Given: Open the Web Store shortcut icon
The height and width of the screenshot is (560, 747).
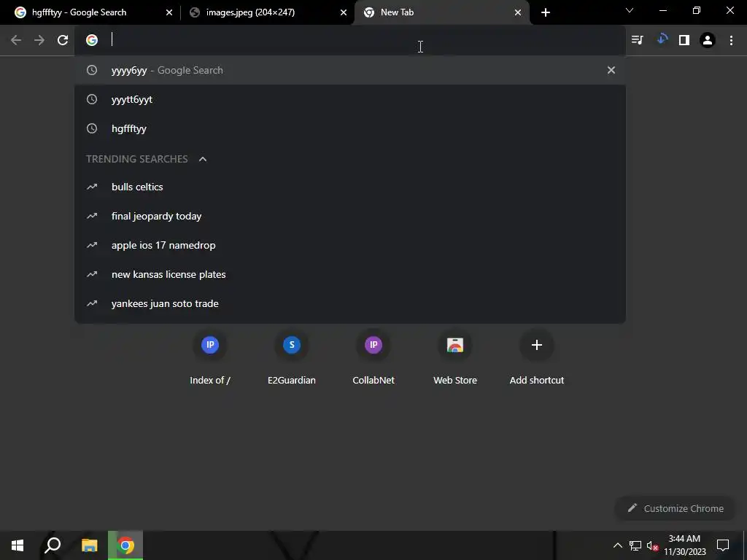Looking at the screenshot, I should (455, 345).
